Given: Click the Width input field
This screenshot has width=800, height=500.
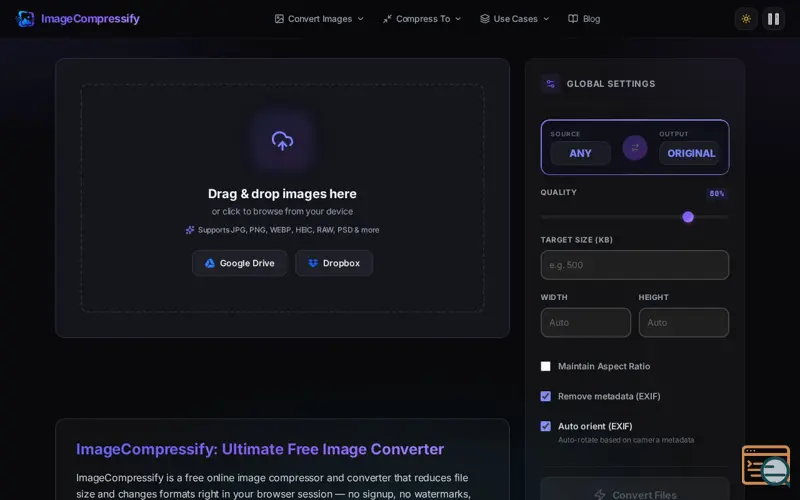Looking at the screenshot, I should [585, 322].
